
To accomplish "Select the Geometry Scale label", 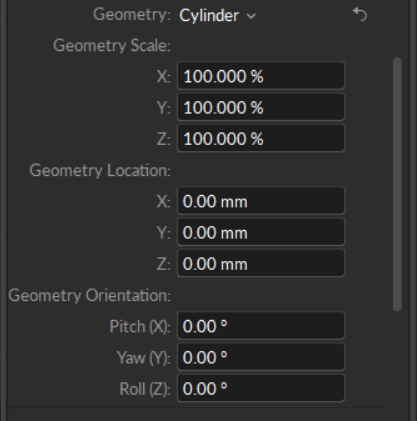I will (x=112, y=45).
